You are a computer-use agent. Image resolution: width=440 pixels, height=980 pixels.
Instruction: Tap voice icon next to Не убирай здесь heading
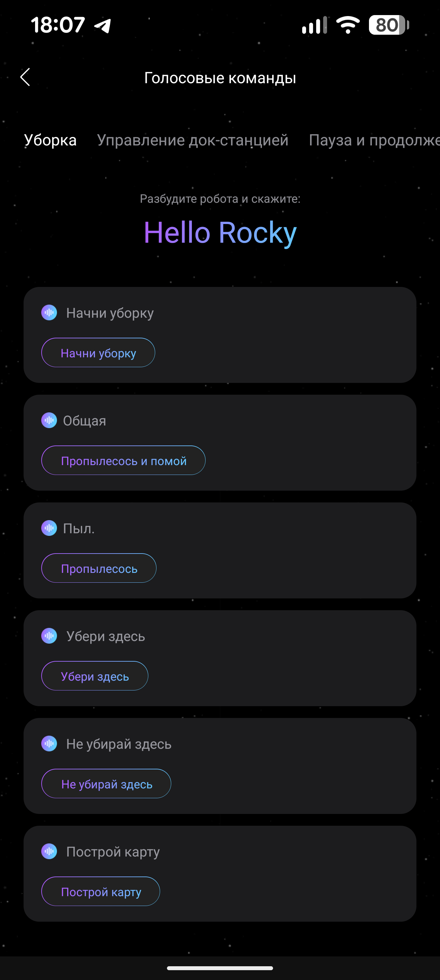coord(49,744)
